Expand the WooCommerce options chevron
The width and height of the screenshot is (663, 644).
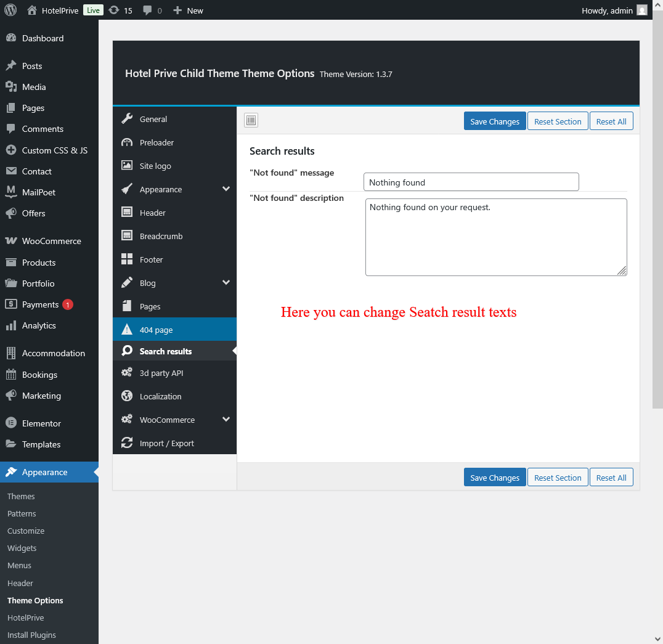[x=226, y=420]
